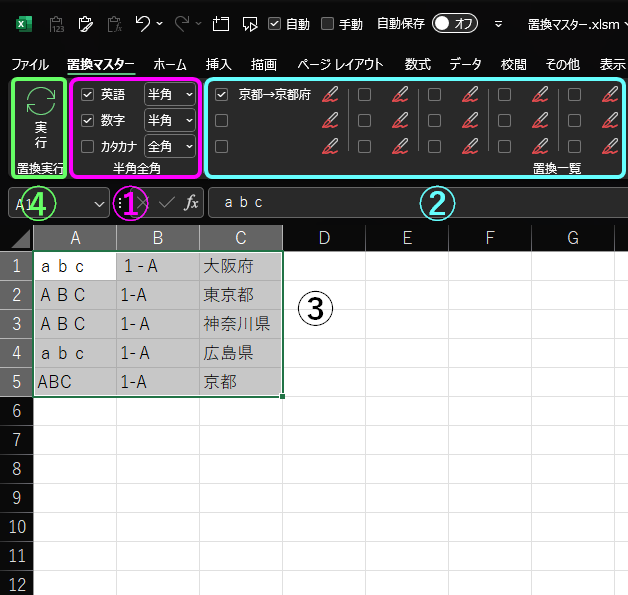The height and width of the screenshot is (595, 628).
Task: Open the データ tab
Action: (x=465, y=64)
